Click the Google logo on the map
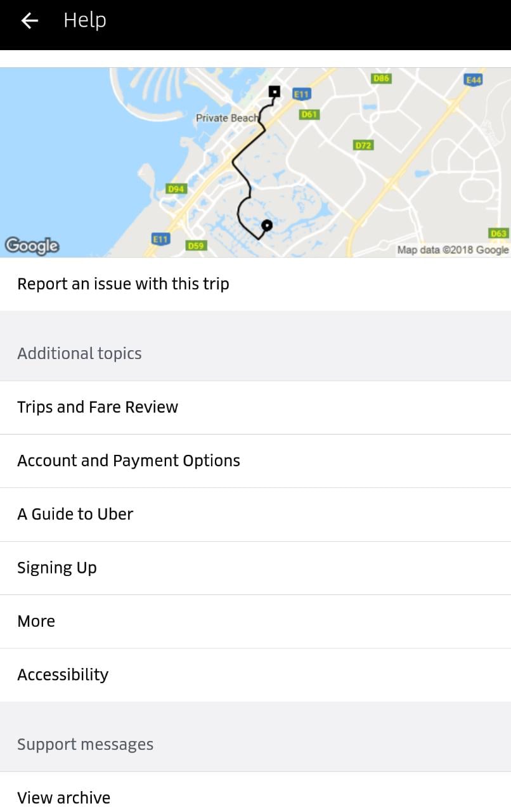This screenshot has width=511, height=812. (32, 246)
